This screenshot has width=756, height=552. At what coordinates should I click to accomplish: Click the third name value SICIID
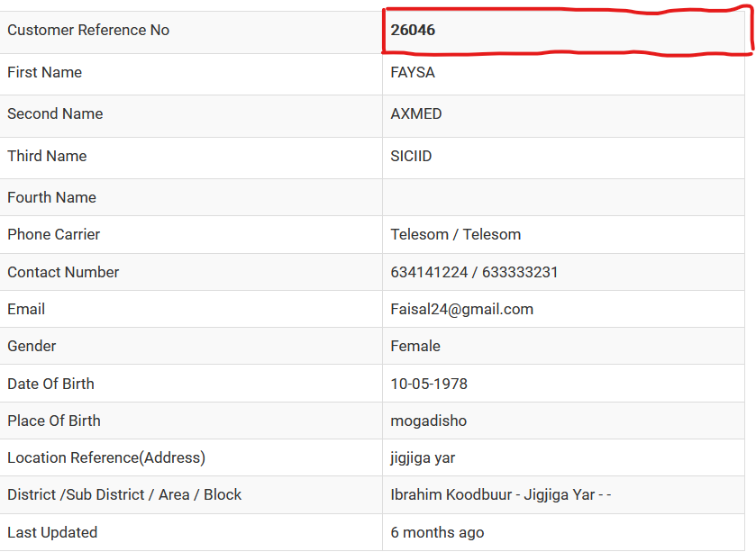pos(411,156)
